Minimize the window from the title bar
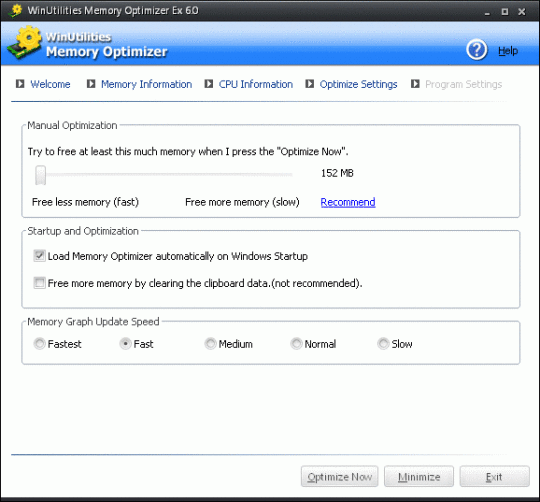Viewport: 540px width, 502px height. coord(487,12)
